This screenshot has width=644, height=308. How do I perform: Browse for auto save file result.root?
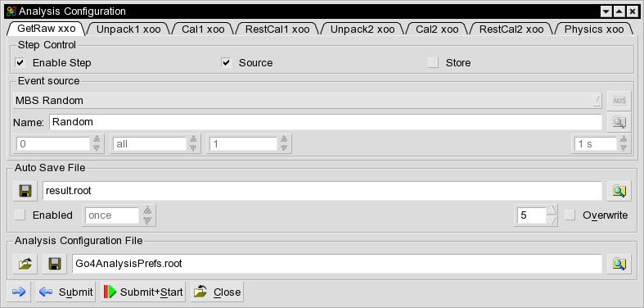tap(619, 191)
